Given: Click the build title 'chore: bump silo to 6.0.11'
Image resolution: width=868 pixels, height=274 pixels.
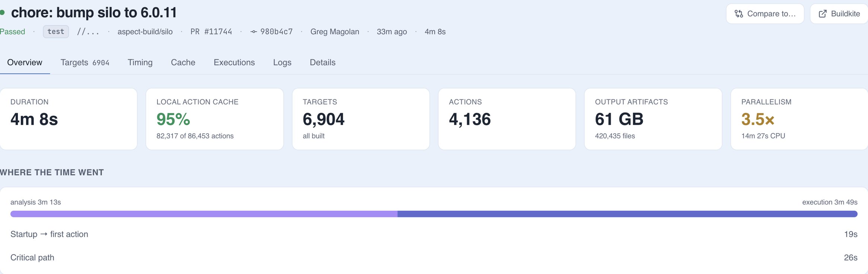Looking at the screenshot, I should coord(94,13).
